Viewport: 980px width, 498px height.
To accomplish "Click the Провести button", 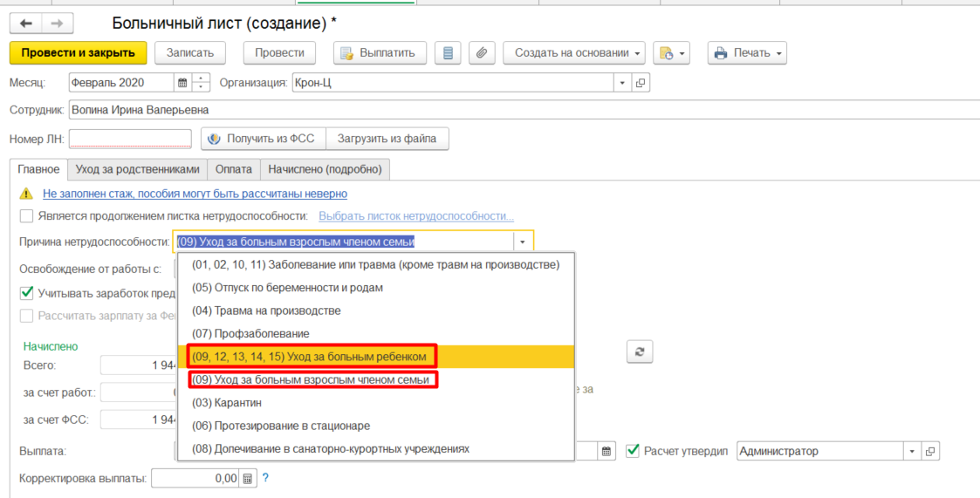I will click(279, 53).
